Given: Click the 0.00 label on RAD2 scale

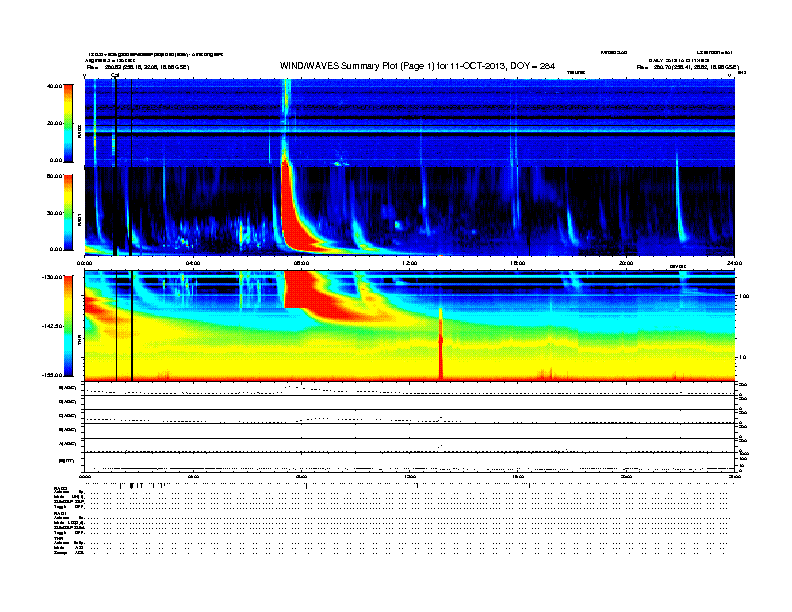Looking at the screenshot, I should (56, 160).
